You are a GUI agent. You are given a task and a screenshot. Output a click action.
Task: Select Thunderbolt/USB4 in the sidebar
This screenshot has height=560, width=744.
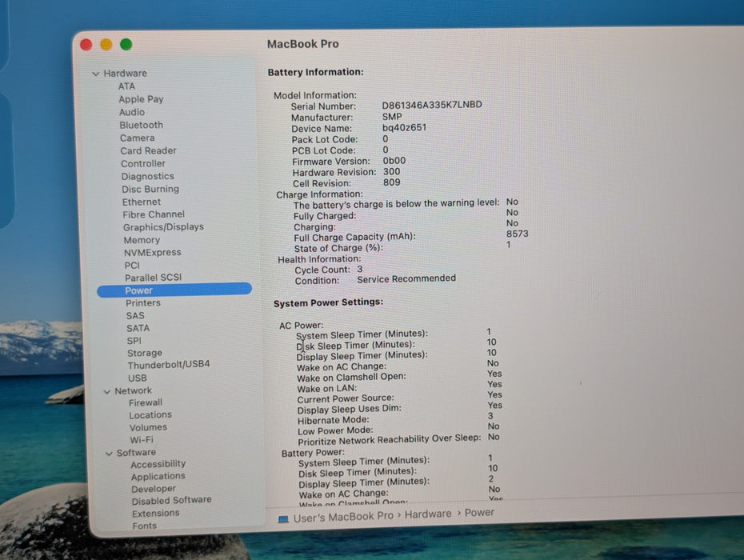click(169, 365)
